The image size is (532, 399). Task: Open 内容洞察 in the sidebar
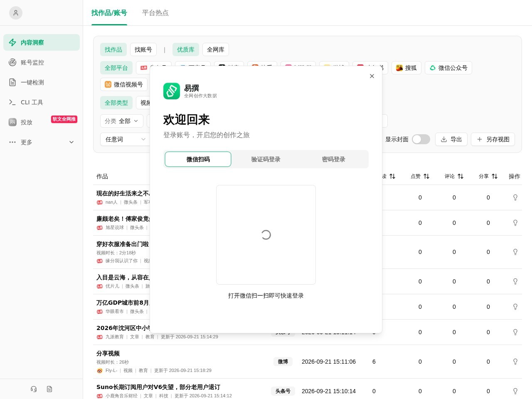point(42,42)
